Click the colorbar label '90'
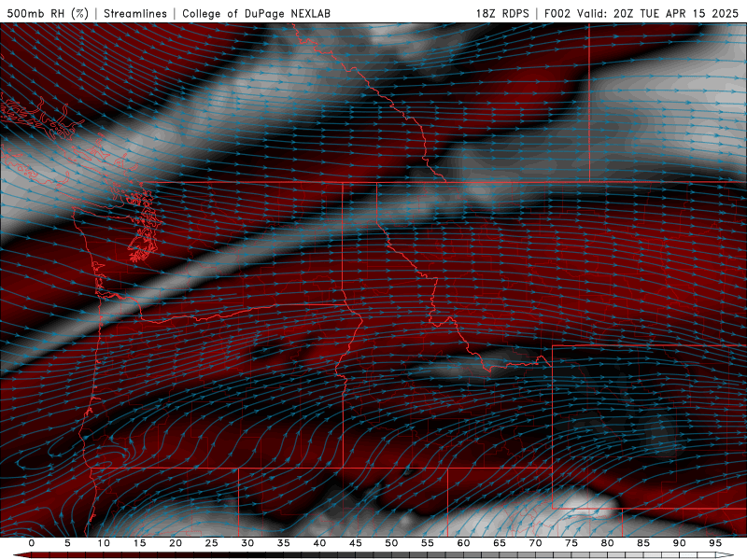 tap(680, 543)
